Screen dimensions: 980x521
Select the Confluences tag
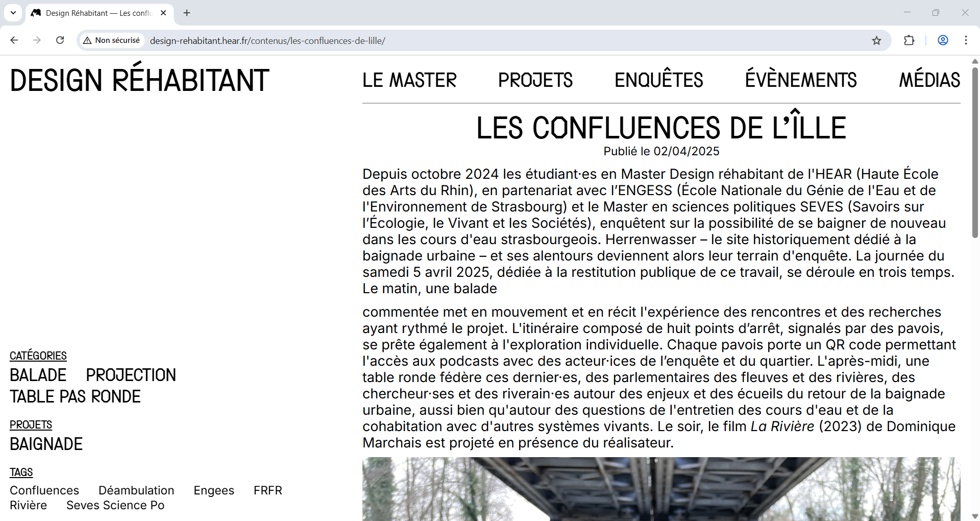coord(44,490)
